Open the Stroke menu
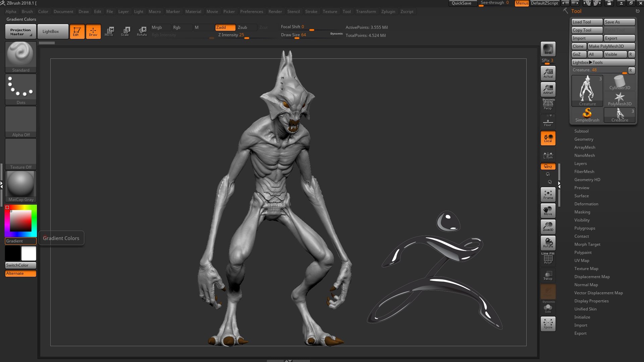 311,11
